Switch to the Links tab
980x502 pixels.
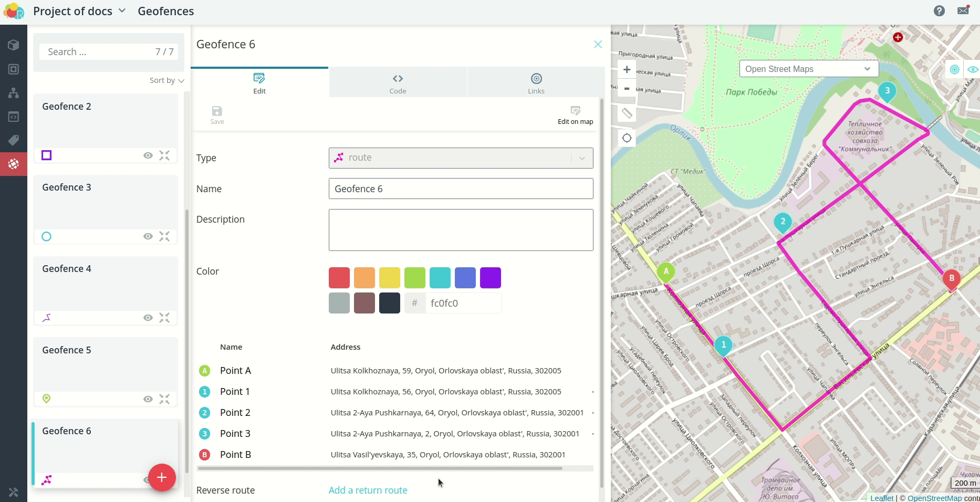point(536,83)
